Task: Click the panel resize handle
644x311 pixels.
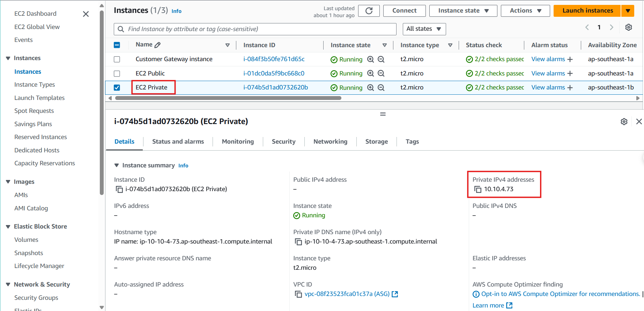Action: tap(383, 114)
